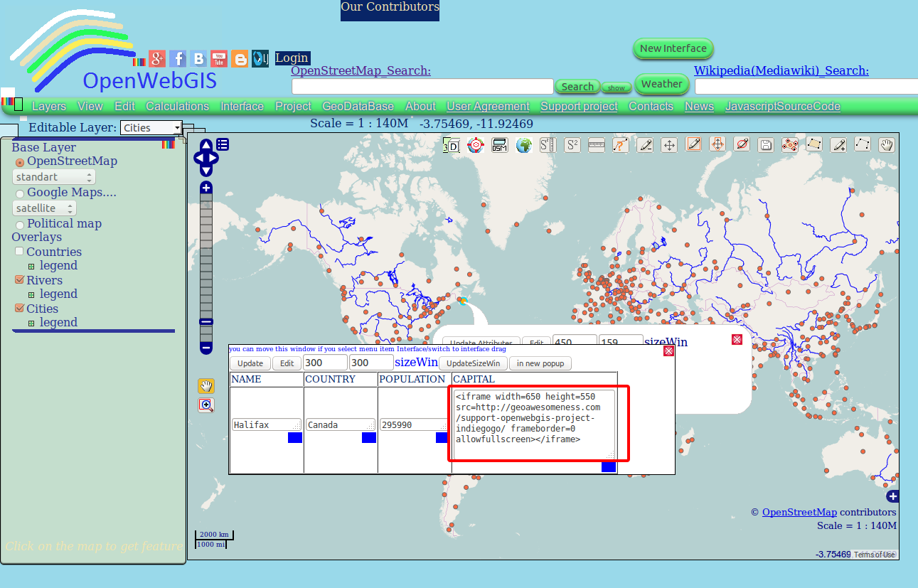Select the hand pan tool in top toolbar
Image resolution: width=918 pixels, height=588 pixels.
(887, 145)
